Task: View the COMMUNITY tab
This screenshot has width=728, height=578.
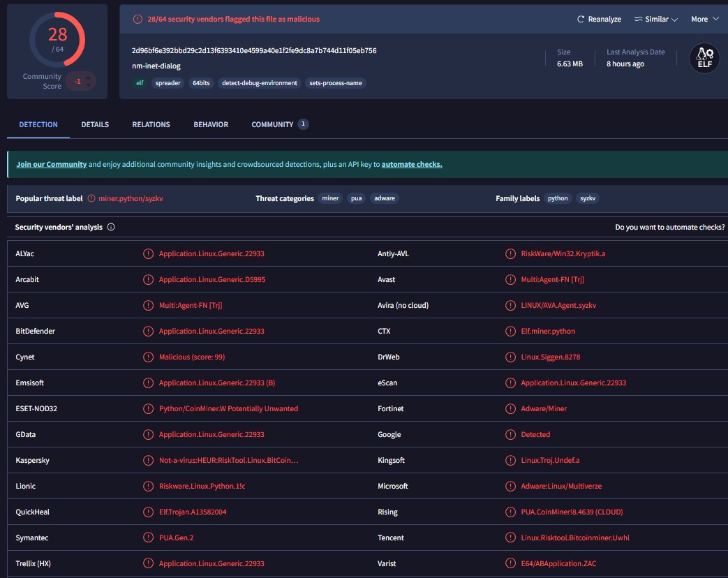Action: [279, 124]
